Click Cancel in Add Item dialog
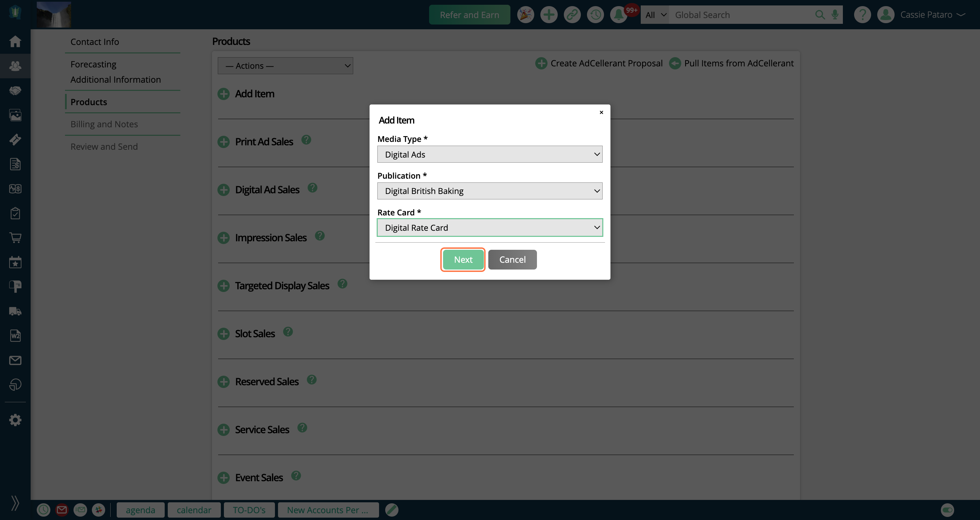The image size is (980, 520). (512, 259)
